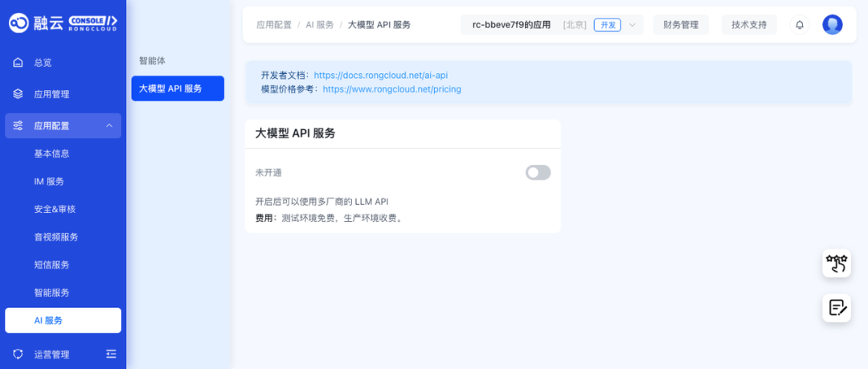The width and height of the screenshot is (868, 369).
Task: Enable the 大模型 API 服务 toggle
Action: coord(538,173)
